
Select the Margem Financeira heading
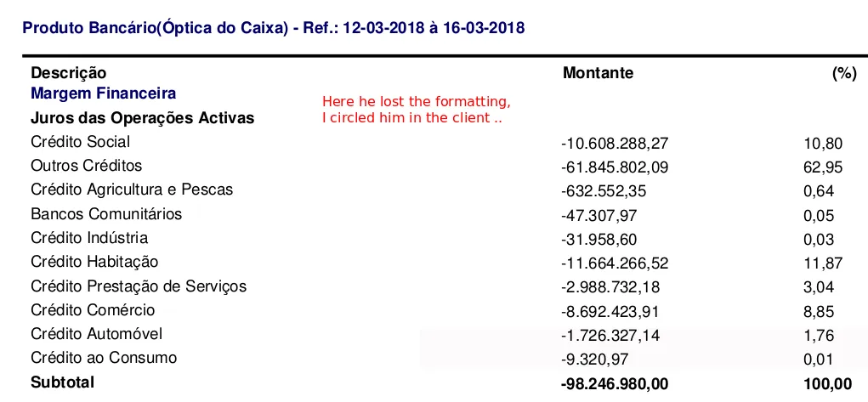pyautogui.click(x=103, y=93)
